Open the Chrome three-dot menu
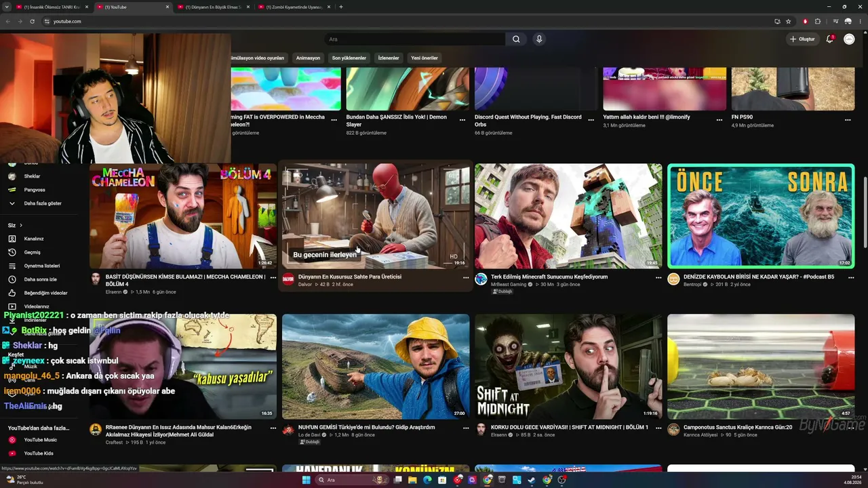868x488 pixels. click(x=860, y=21)
